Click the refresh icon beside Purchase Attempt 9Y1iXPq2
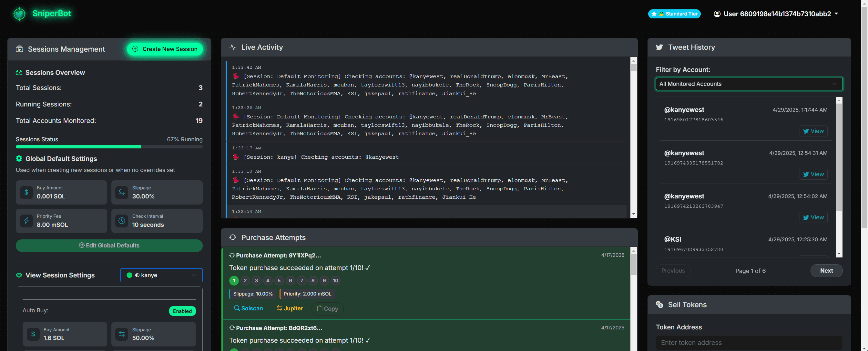The image size is (868, 351). (x=232, y=256)
